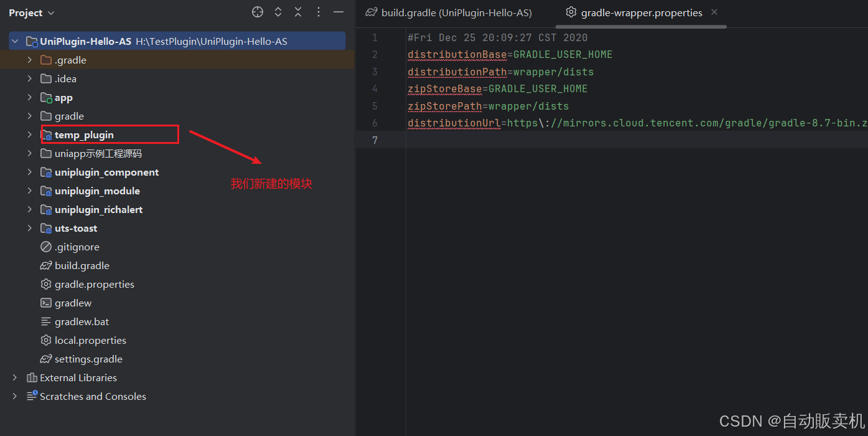Viewport: 868px width, 436px height.
Task: Click the settings.gradle elephant icon
Action: (46, 359)
